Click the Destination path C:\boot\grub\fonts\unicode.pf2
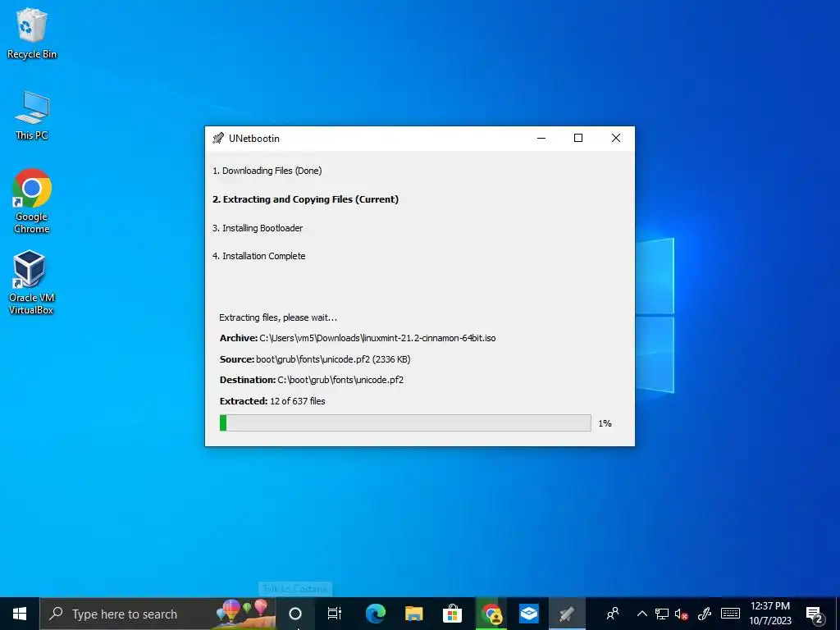The height and width of the screenshot is (630, 840). pyautogui.click(x=340, y=380)
